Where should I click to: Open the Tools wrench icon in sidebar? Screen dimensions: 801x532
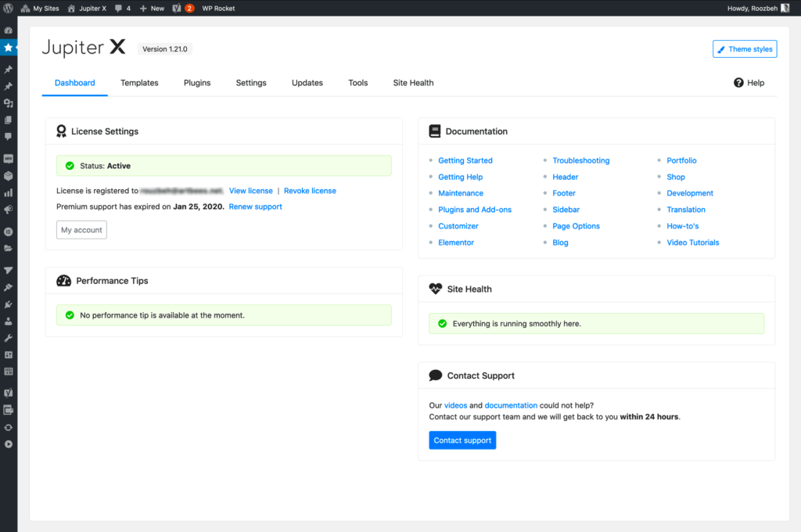9,338
